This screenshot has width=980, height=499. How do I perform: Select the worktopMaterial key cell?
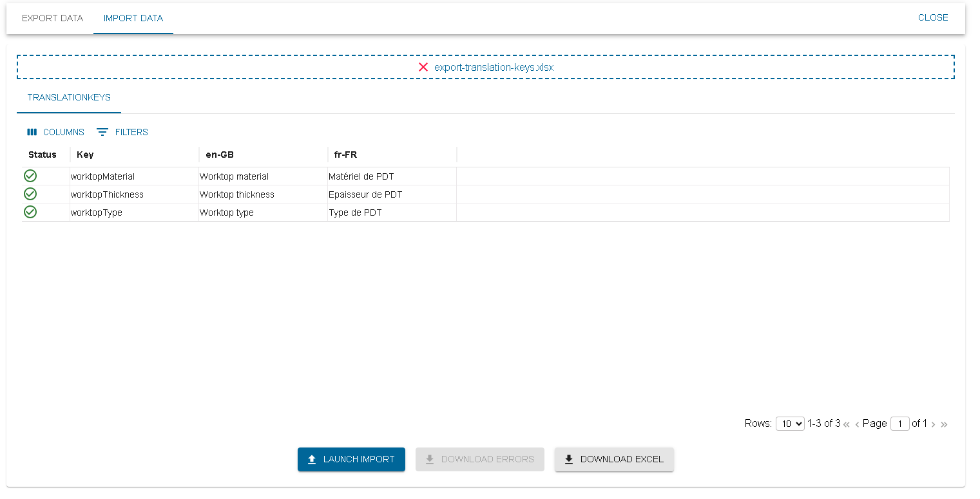pyautogui.click(x=134, y=176)
